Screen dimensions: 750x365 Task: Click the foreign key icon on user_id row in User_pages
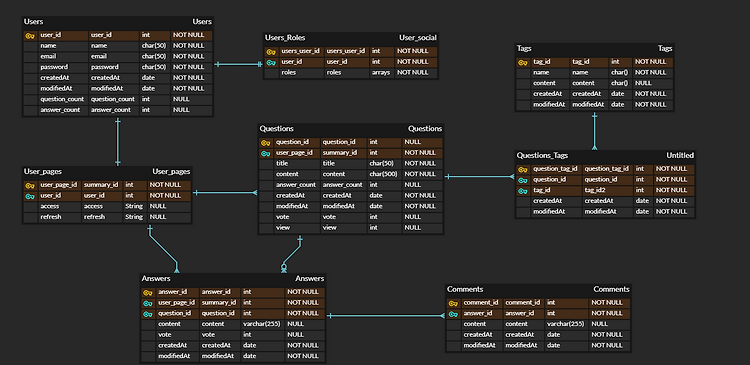[x=30, y=196]
